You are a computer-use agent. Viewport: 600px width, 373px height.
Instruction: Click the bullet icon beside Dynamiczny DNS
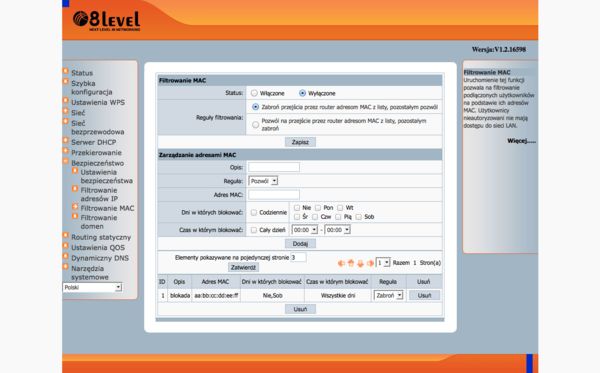[x=65, y=256]
